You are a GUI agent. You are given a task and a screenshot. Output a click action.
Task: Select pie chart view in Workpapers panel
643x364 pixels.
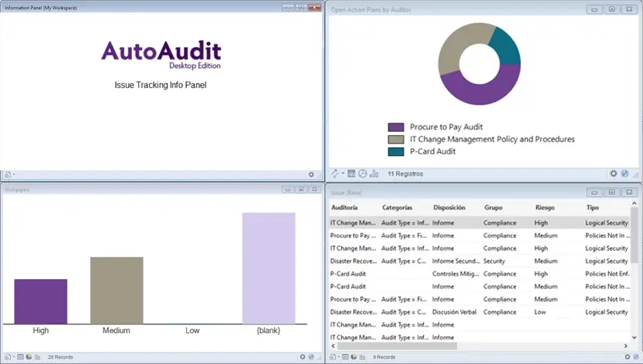point(29,357)
